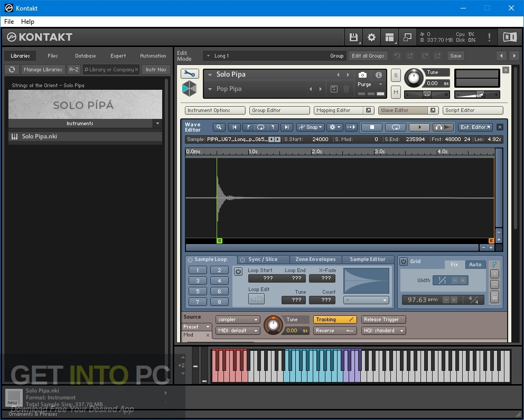Viewport: 524px width, 420px height.
Task: Click the loop playback button in Wave Editor
Action: (396, 127)
